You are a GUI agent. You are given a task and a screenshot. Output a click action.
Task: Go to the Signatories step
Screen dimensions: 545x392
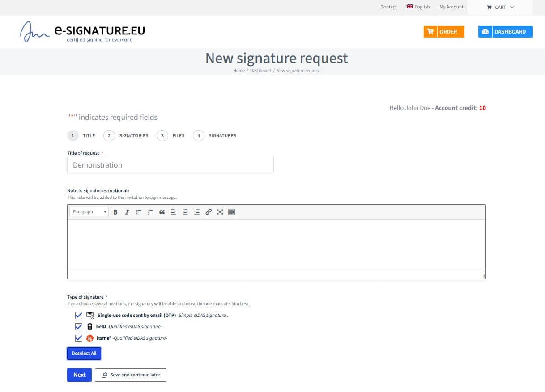126,135
